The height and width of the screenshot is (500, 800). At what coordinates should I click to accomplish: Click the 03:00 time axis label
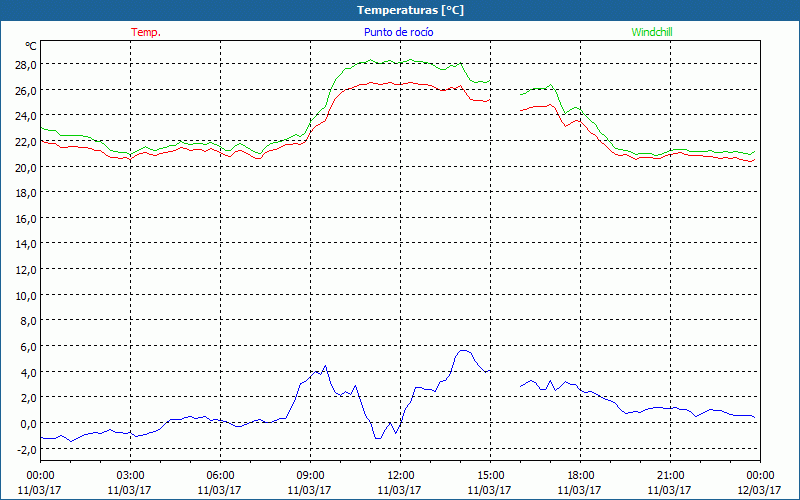pyautogui.click(x=130, y=476)
